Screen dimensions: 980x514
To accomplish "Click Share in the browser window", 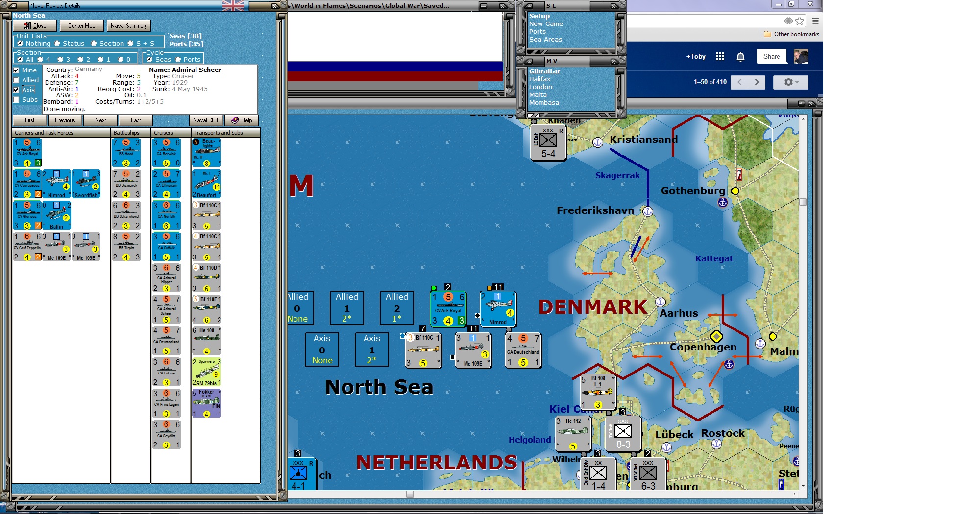I will (x=771, y=57).
